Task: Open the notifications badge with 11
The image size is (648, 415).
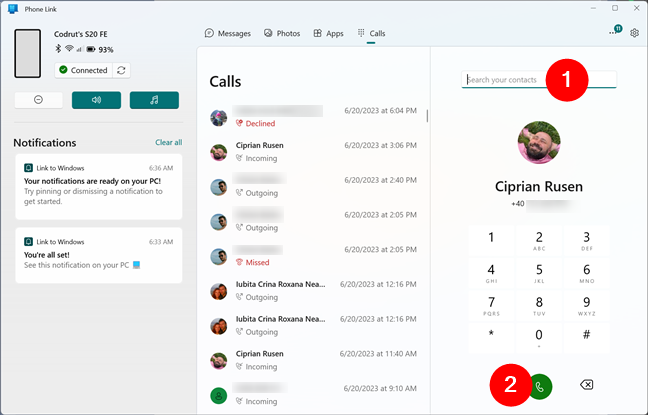Action: 615,31
